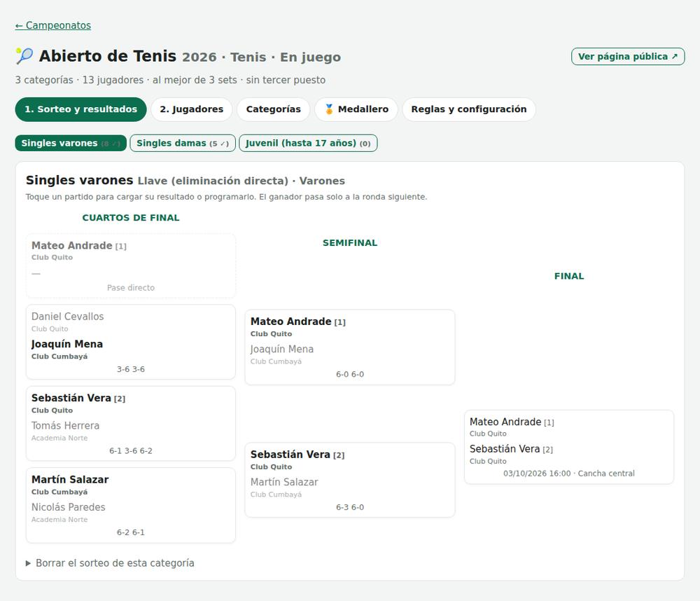
Task: Select the Sorteo y resultados tab
Action: point(80,109)
